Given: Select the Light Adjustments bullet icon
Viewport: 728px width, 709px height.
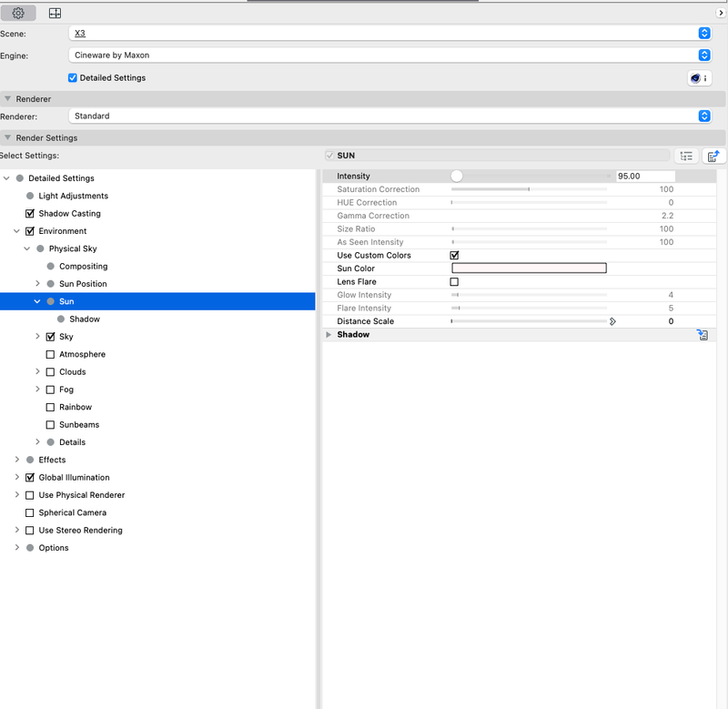Looking at the screenshot, I should click(30, 196).
